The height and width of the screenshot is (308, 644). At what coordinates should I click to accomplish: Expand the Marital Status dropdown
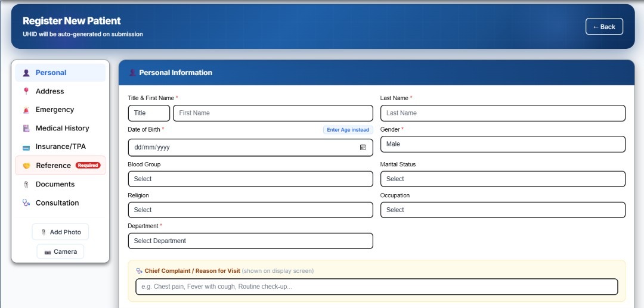503,179
